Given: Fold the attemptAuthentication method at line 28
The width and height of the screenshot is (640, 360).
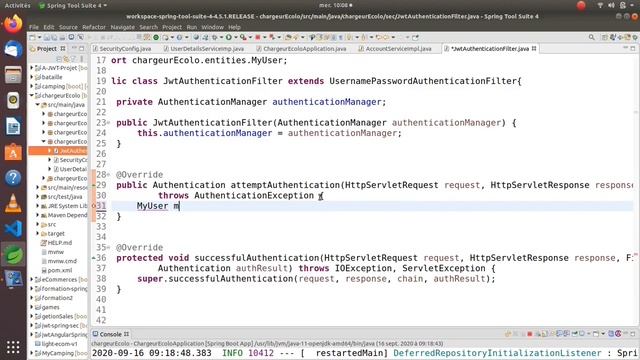Looking at the screenshot, I should [109, 175].
